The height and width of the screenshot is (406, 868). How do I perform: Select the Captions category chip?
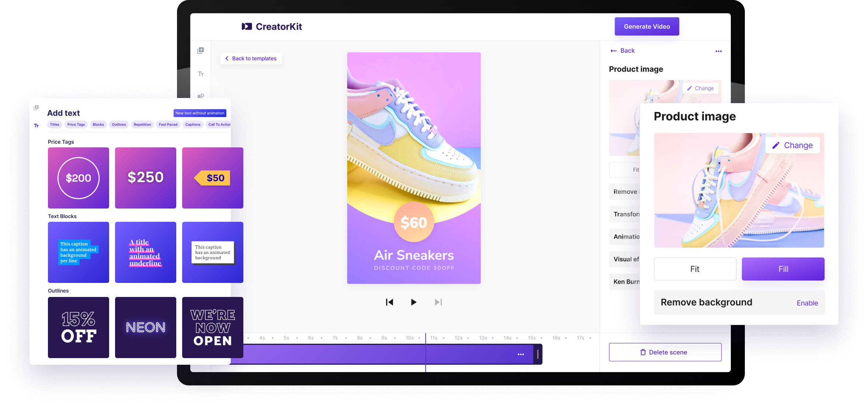[x=193, y=125]
